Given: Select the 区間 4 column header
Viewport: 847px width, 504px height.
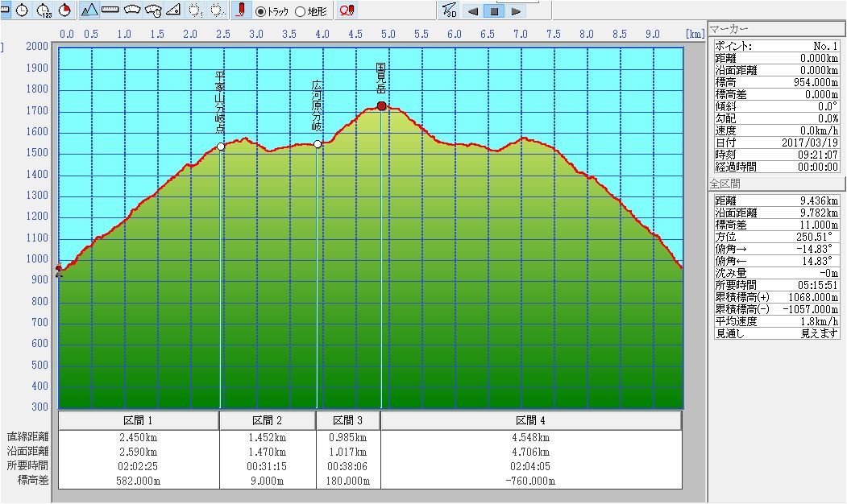Looking at the screenshot, I should (x=531, y=420).
